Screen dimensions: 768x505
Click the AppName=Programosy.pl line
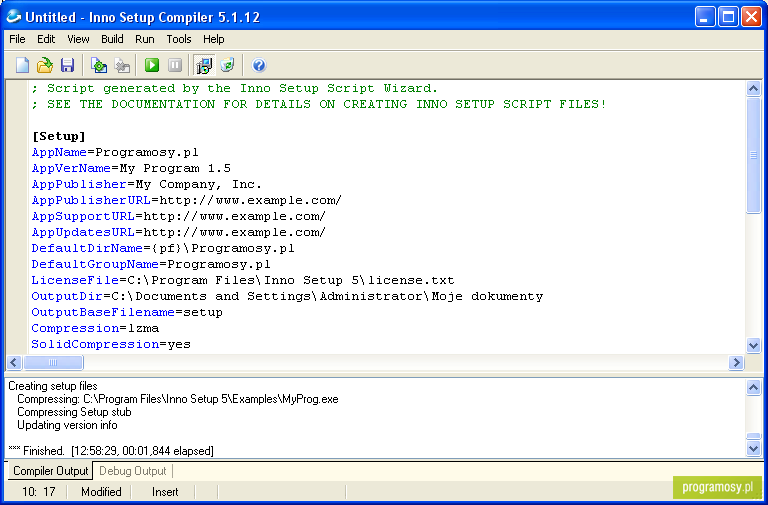115,152
